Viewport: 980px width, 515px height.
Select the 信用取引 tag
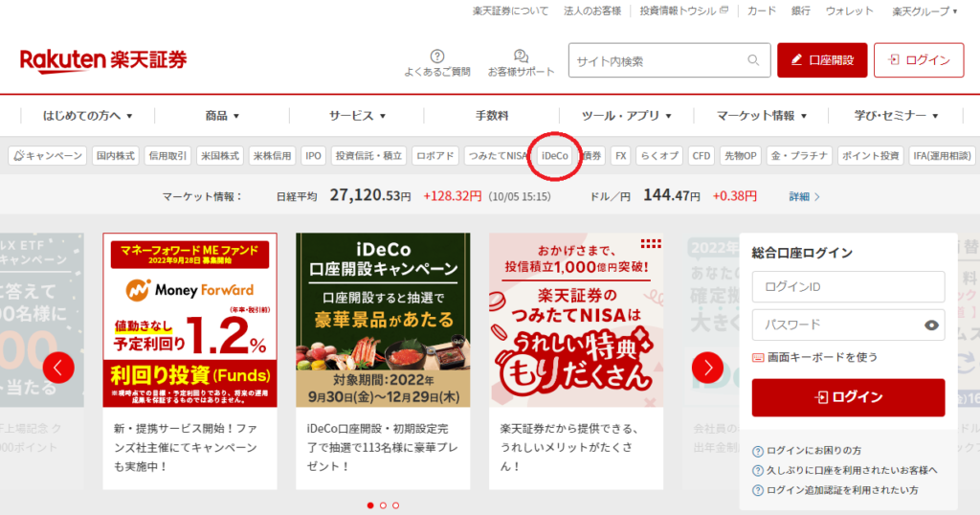click(167, 156)
